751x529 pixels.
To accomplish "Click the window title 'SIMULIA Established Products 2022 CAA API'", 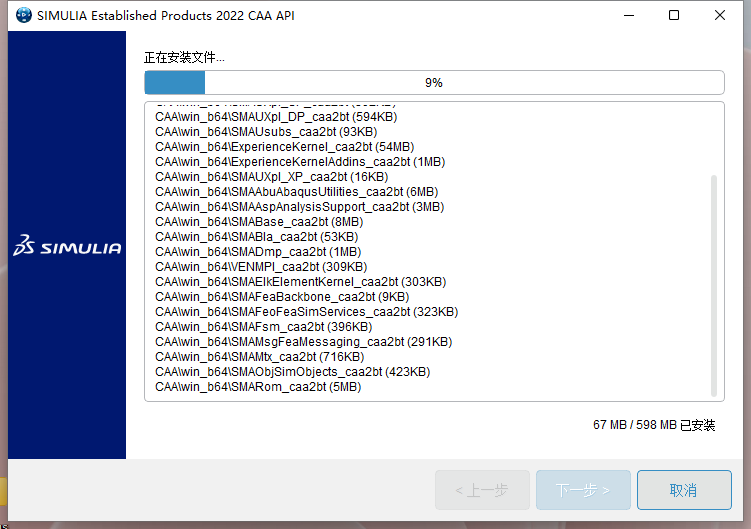I will [x=166, y=15].
